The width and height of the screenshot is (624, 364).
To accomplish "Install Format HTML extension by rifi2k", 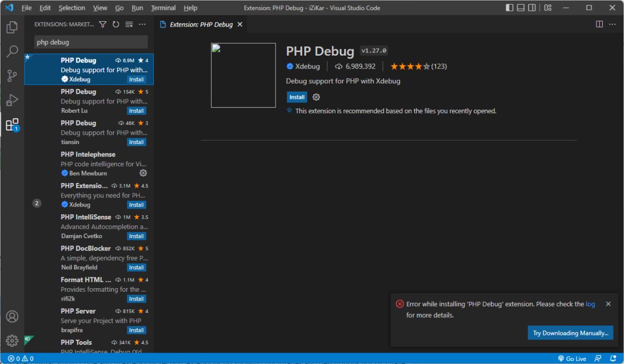I will pos(137,299).
